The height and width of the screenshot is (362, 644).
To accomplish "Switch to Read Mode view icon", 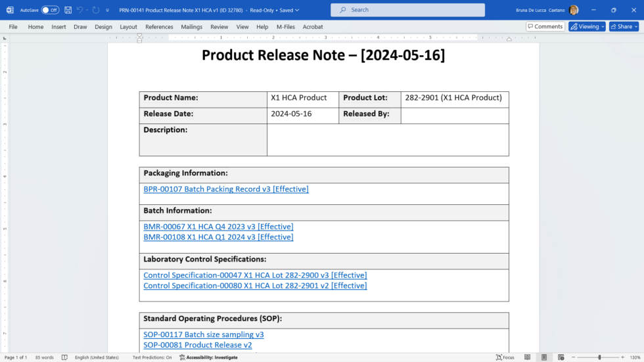I will coord(528,357).
